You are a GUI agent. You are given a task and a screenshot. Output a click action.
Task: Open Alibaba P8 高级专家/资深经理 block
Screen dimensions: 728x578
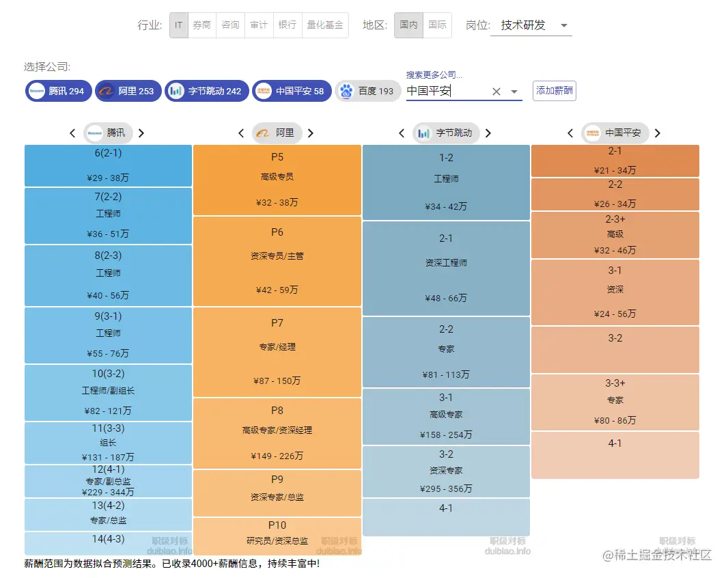277,433
